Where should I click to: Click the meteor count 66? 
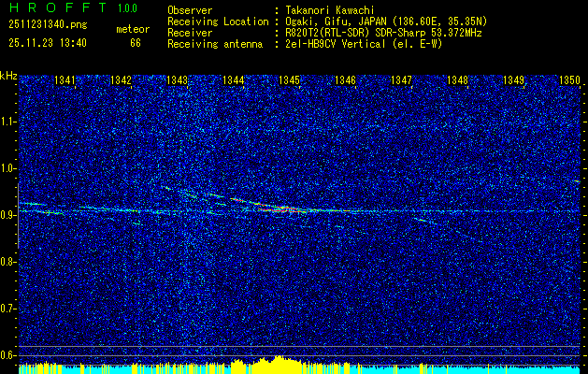point(136,43)
